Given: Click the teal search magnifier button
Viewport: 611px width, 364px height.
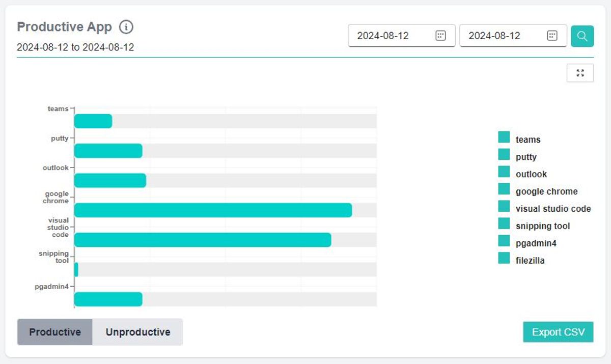Looking at the screenshot, I should pos(582,36).
